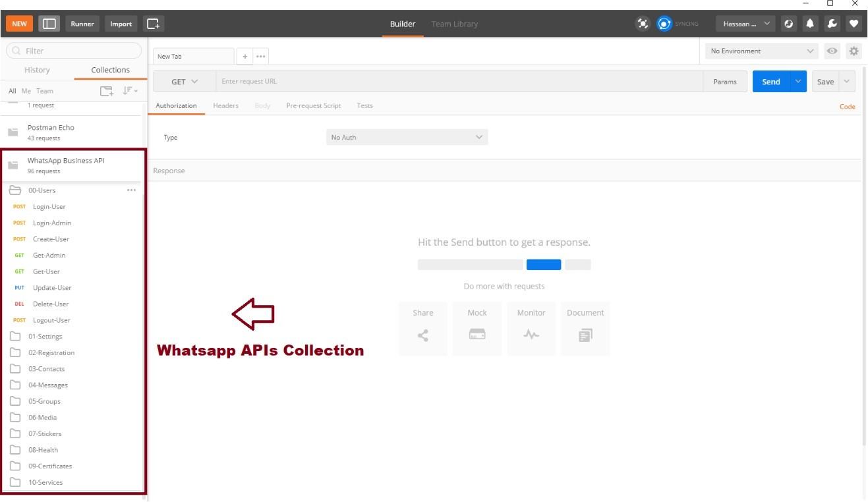Expand the No Environment dropdown

coord(762,51)
